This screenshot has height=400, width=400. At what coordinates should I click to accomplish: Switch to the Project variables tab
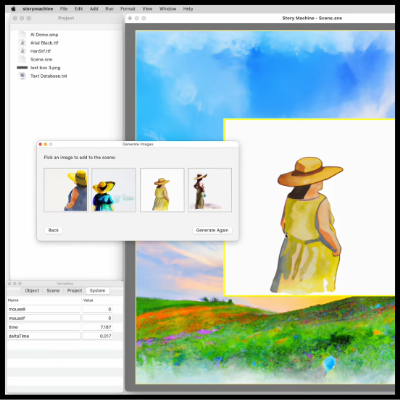pos(74,291)
